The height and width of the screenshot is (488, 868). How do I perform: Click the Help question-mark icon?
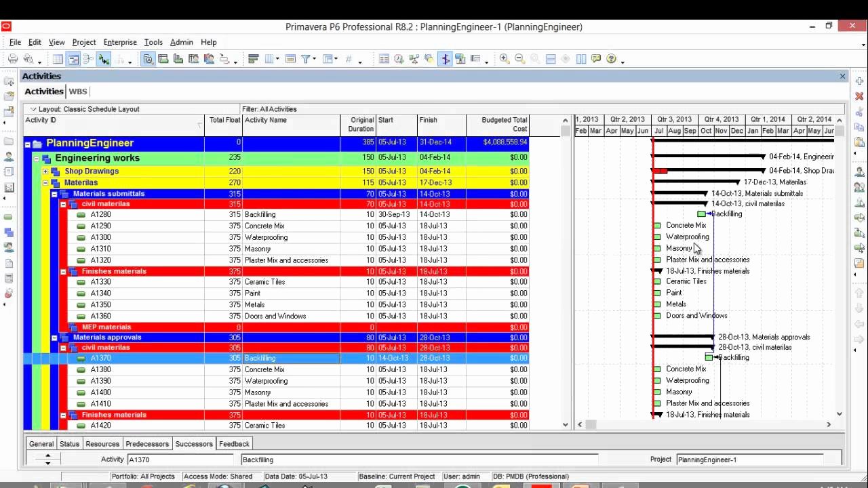[612, 60]
